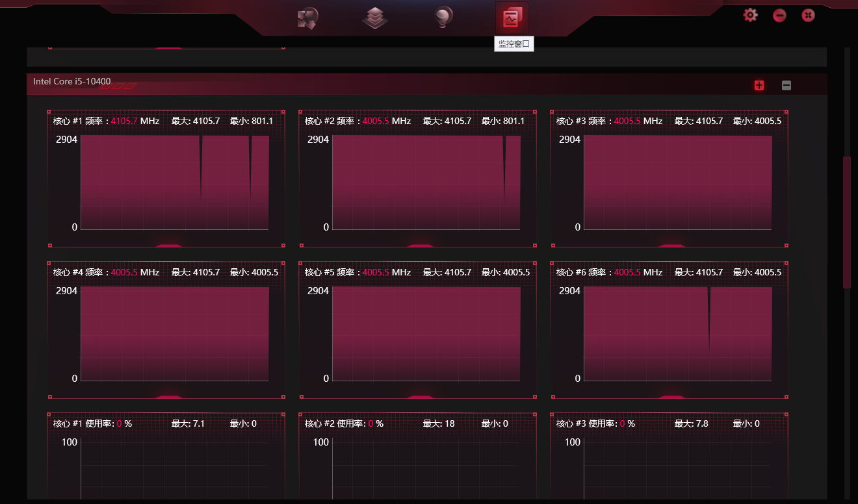This screenshot has width=858, height=504.
Task: Select the 核心 #5 频率 graph area
Action: (x=426, y=334)
